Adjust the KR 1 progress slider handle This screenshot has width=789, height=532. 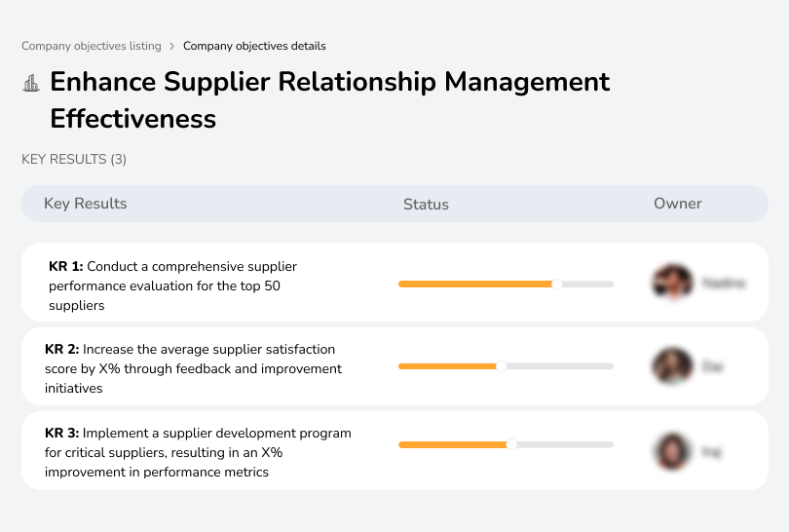[x=556, y=285]
